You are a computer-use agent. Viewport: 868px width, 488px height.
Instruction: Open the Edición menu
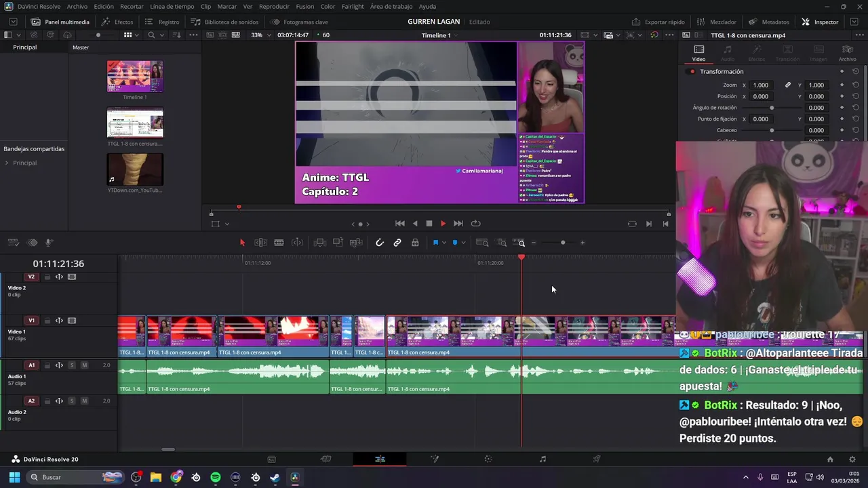tap(104, 6)
